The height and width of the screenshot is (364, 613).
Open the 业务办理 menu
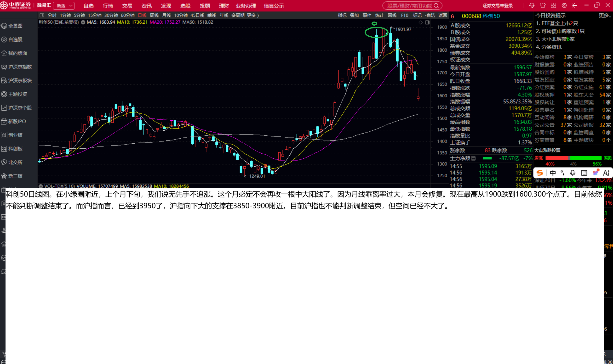click(x=246, y=6)
